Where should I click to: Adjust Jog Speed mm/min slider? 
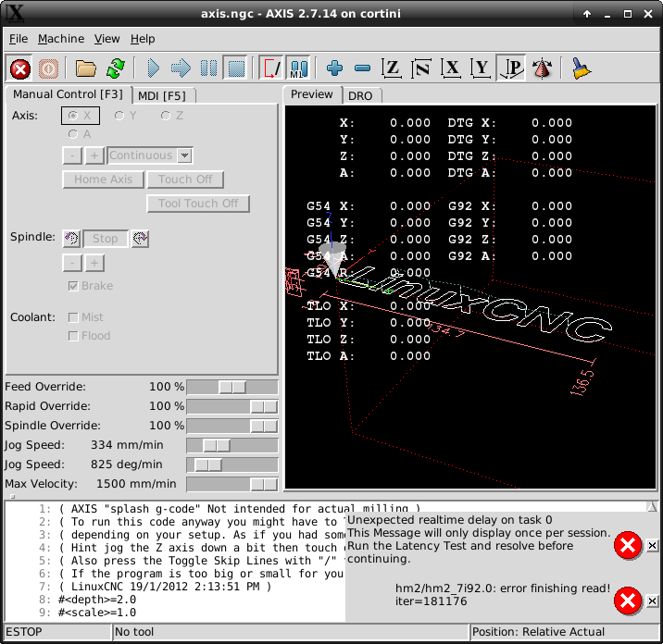tap(232, 445)
